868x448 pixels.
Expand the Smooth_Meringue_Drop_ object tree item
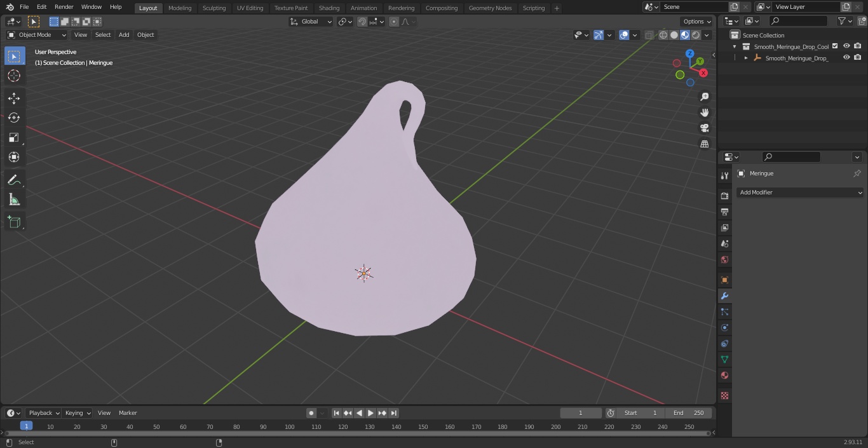coord(746,58)
